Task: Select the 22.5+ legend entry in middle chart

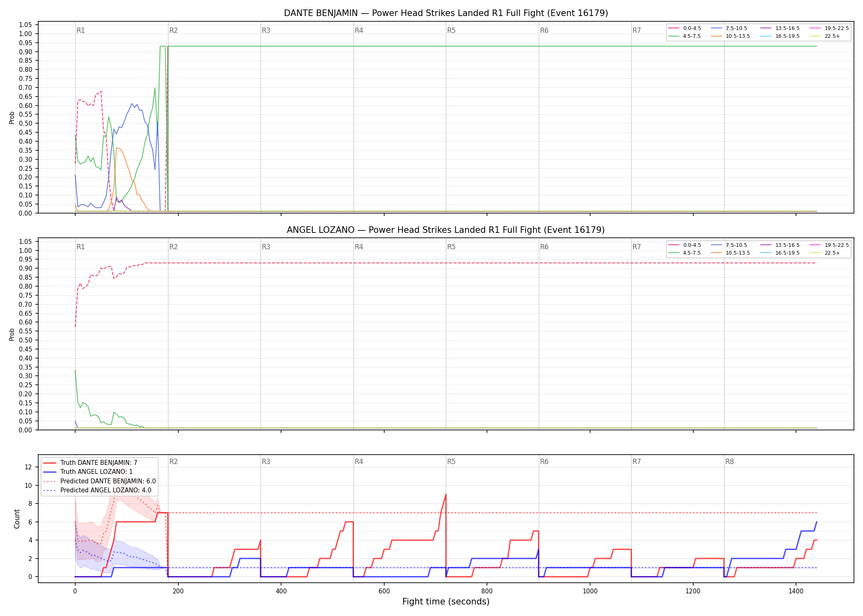Action: [x=825, y=253]
